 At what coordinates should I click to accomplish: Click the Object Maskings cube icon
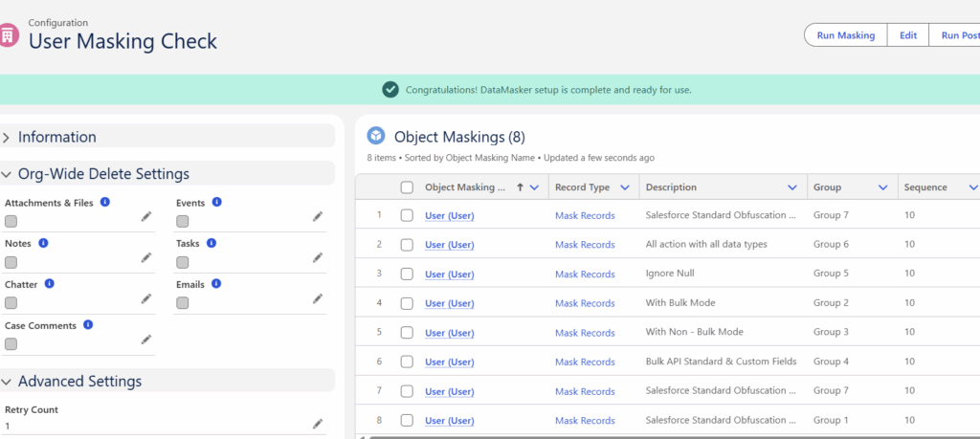(x=376, y=137)
